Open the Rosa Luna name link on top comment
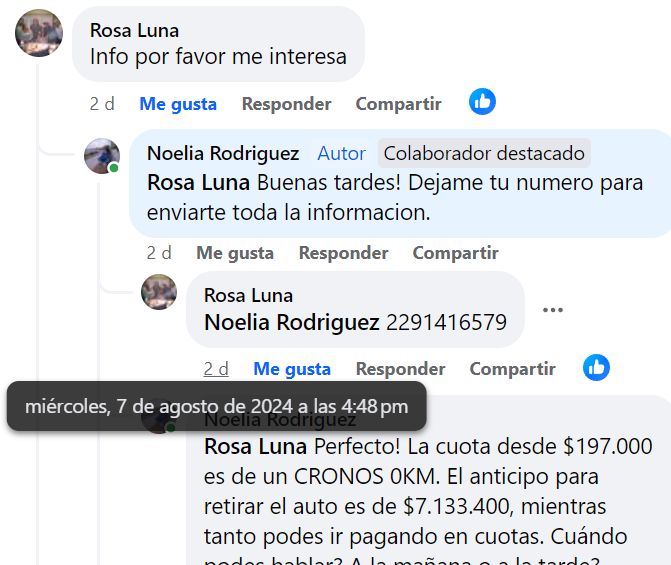The height and width of the screenshot is (565, 671). pyautogui.click(x=134, y=31)
